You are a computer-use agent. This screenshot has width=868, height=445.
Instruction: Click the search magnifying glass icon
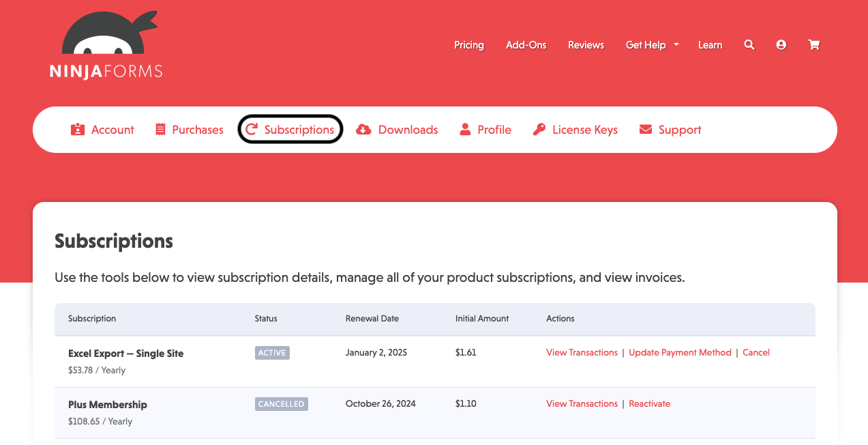pos(749,44)
